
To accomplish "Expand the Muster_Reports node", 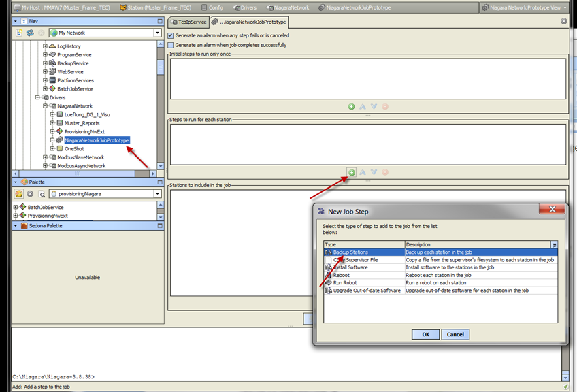I will (52, 123).
